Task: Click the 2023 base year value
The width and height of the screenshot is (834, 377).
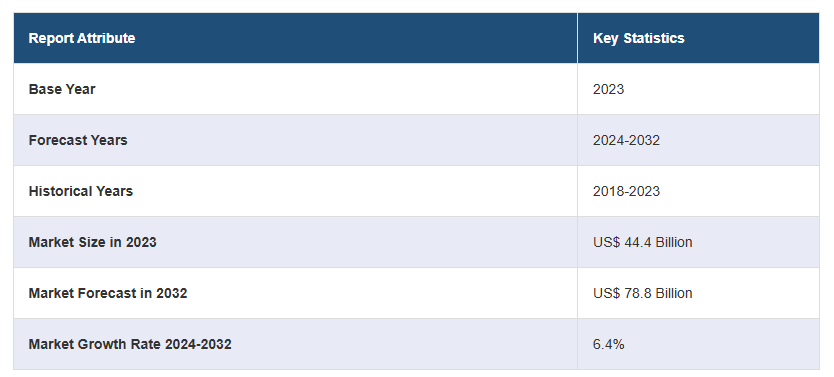Action: click(x=608, y=89)
